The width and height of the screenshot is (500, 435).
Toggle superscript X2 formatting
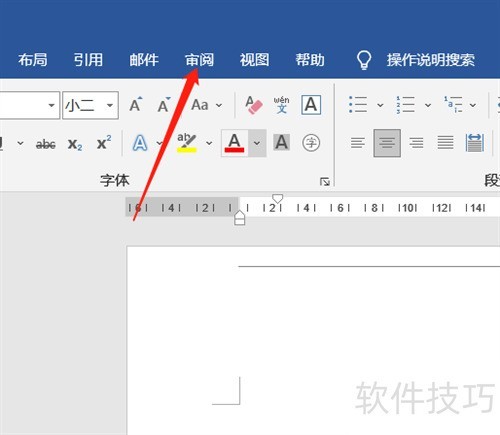point(104,143)
